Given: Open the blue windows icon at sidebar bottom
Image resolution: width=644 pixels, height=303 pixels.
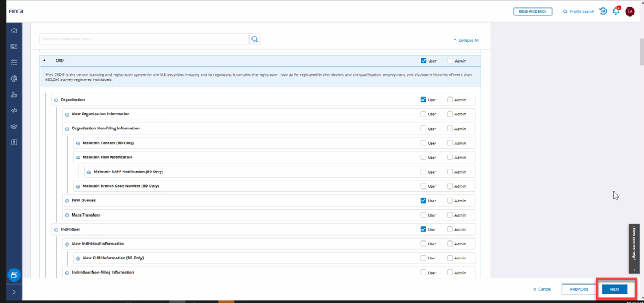Looking at the screenshot, I should coord(14,275).
